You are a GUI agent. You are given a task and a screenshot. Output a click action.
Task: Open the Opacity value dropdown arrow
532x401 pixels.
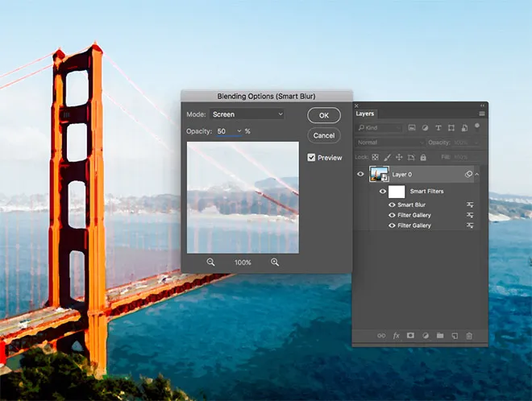239,131
